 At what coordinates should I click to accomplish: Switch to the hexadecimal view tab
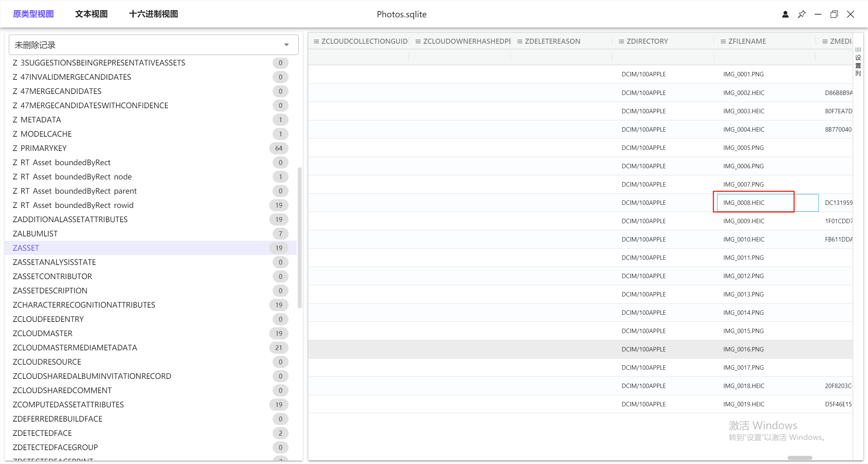point(153,14)
